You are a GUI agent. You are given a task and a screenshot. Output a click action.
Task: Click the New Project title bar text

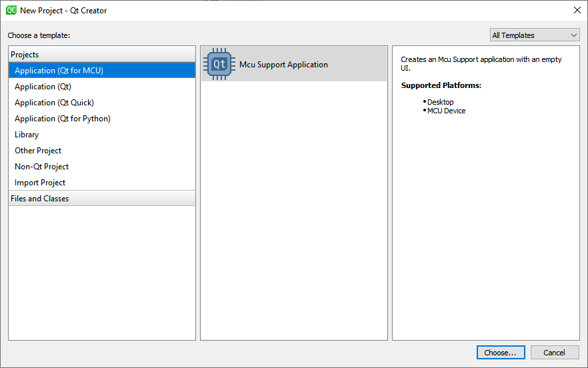(x=63, y=11)
